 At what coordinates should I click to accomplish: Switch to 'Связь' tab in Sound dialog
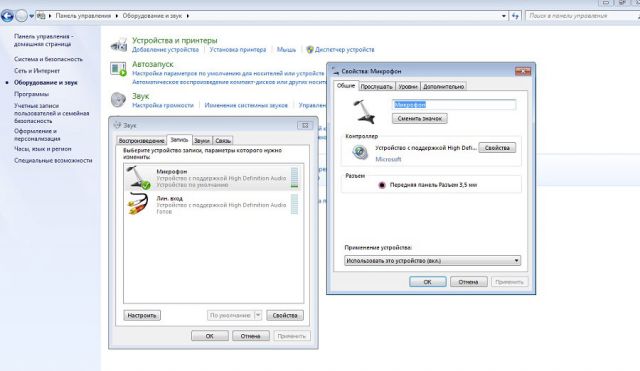coord(223,140)
